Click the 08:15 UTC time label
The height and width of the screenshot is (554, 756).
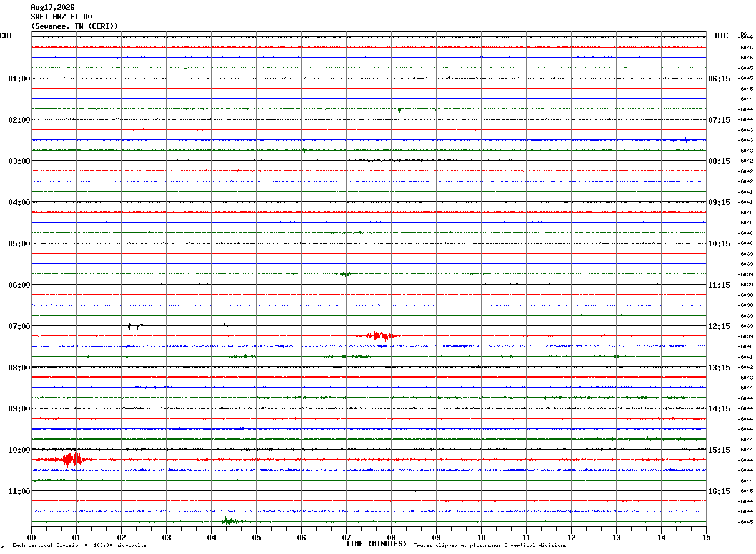[x=719, y=161]
